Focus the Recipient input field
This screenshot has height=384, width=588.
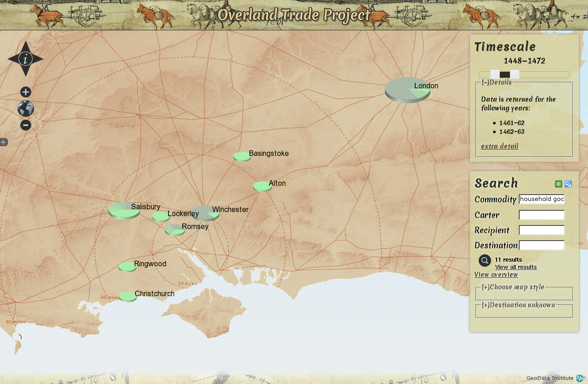[542, 230]
